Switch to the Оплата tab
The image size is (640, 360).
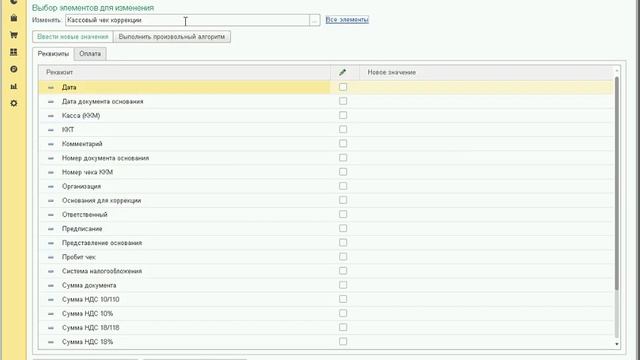coord(90,54)
